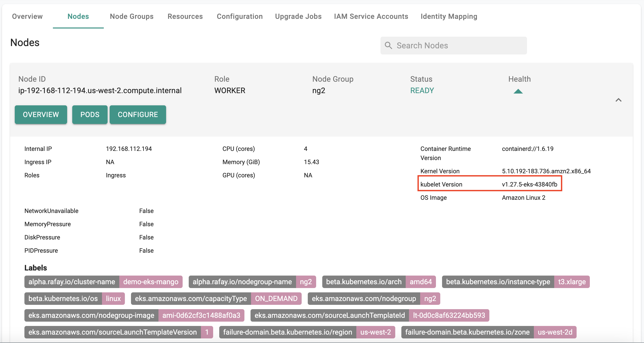This screenshot has width=644, height=343.
Task: Click the Ingress roles value
Action: click(x=116, y=175)
